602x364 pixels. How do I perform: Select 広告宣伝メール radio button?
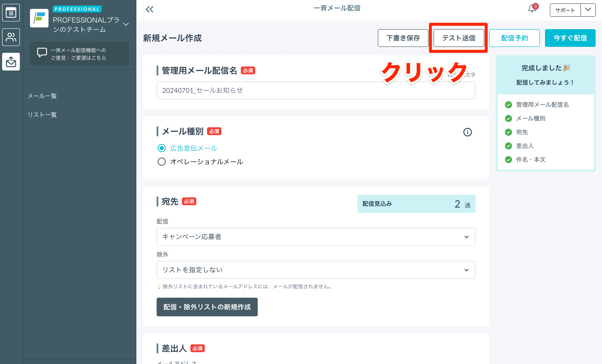(162, 148)
